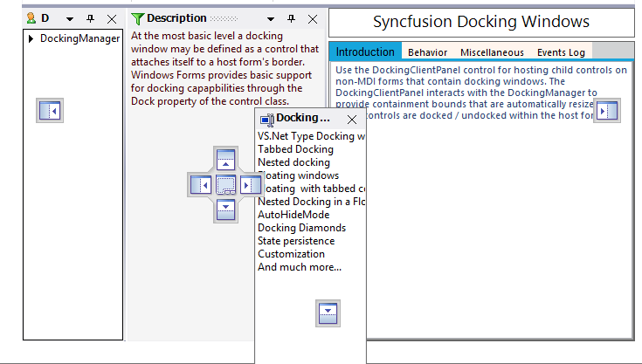Open the Miscellaneous tab
The width and height of the screenshot is (642, 364).
tap(492, 52)
